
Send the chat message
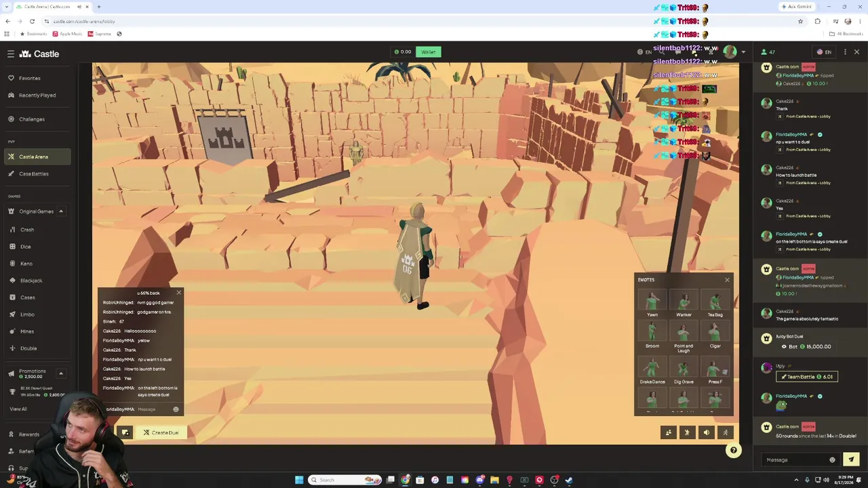click(851, 460)
